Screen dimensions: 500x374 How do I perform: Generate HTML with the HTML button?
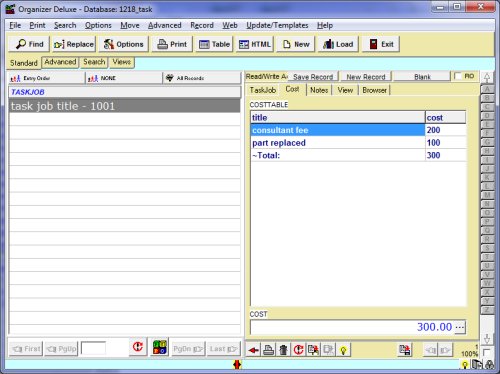pos(255,44)
